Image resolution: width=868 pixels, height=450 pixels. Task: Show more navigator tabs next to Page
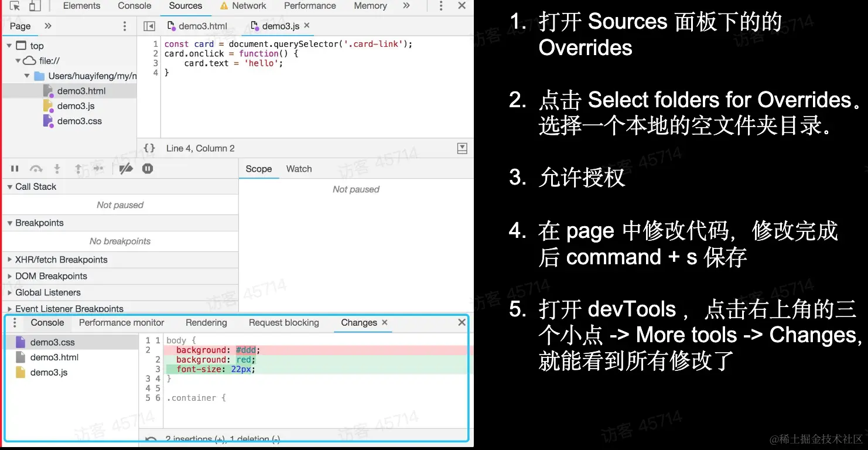[48, 26]
